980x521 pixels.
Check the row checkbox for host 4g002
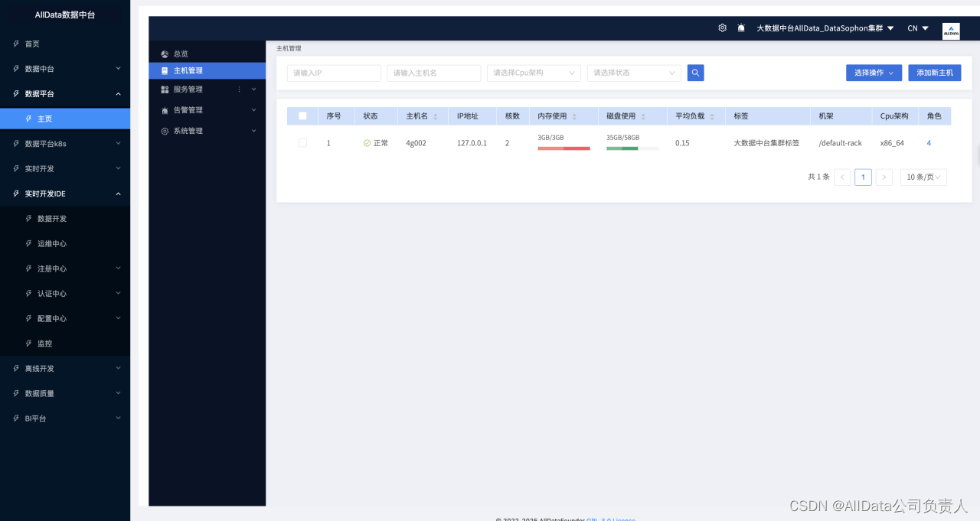coord(302,143)
